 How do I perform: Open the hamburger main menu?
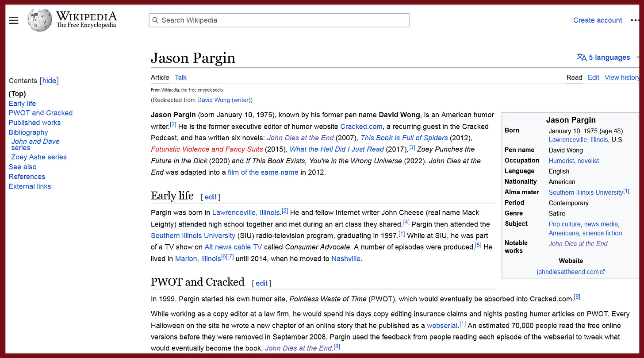[14, 20]
